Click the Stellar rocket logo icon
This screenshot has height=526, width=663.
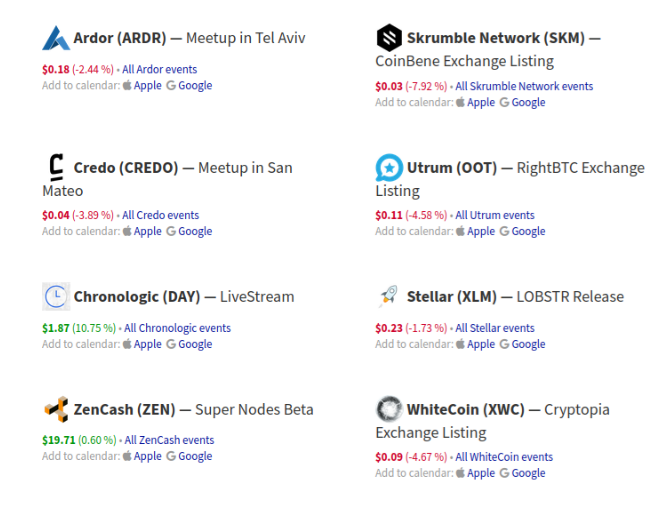[388, 296]
